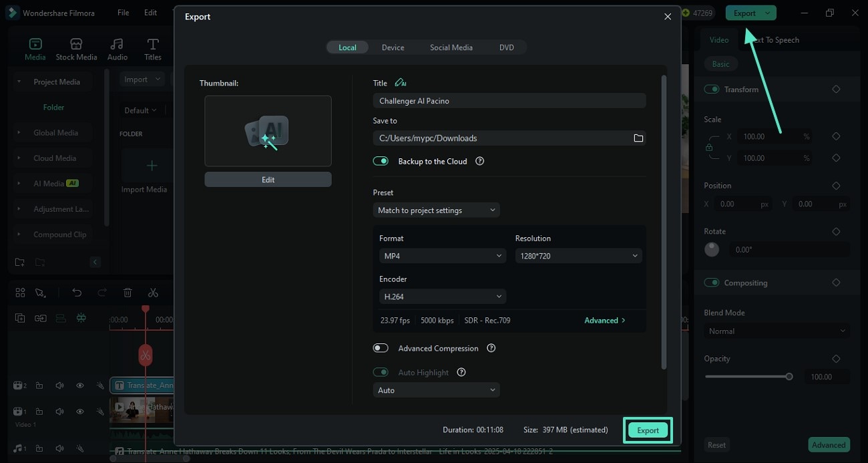Add keyframe for Opacity
Image resolution: width=868 pixels, height=463 pixels.
(836, 359)
